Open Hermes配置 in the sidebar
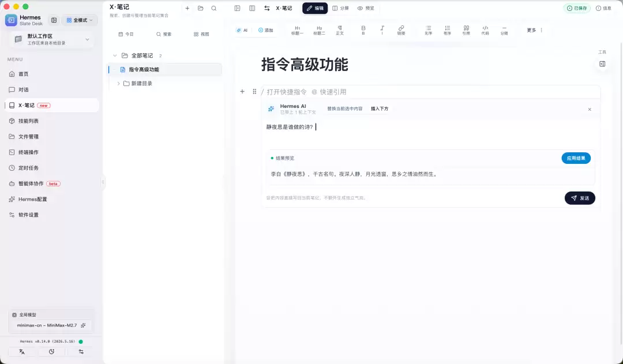 point(52,199)
